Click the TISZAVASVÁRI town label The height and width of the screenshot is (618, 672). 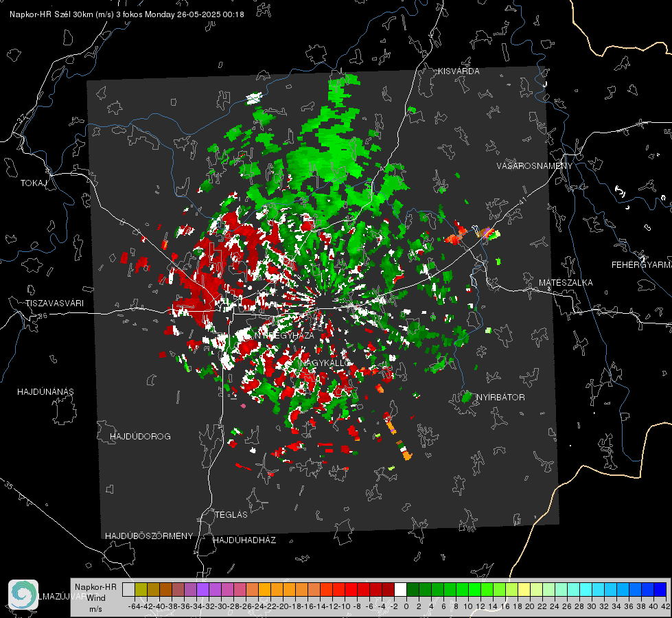click(x=54, y=304)
